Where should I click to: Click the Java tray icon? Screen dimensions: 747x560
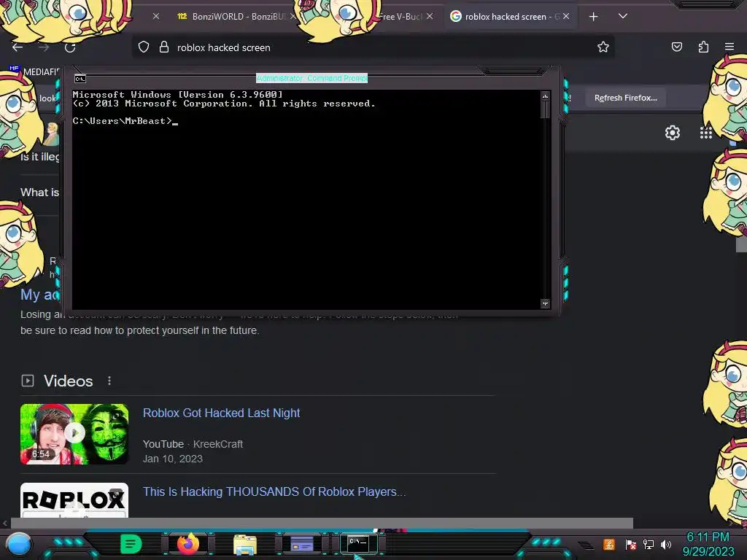point(609,544)
